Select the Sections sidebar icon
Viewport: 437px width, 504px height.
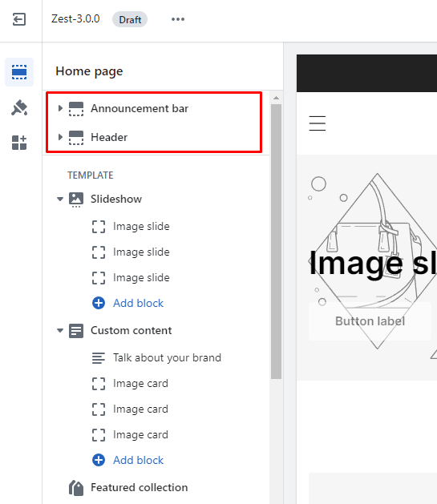19,72
